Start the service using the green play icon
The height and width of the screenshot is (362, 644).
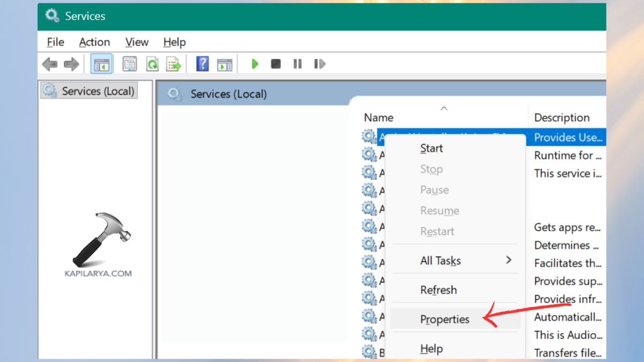(254, 64)
